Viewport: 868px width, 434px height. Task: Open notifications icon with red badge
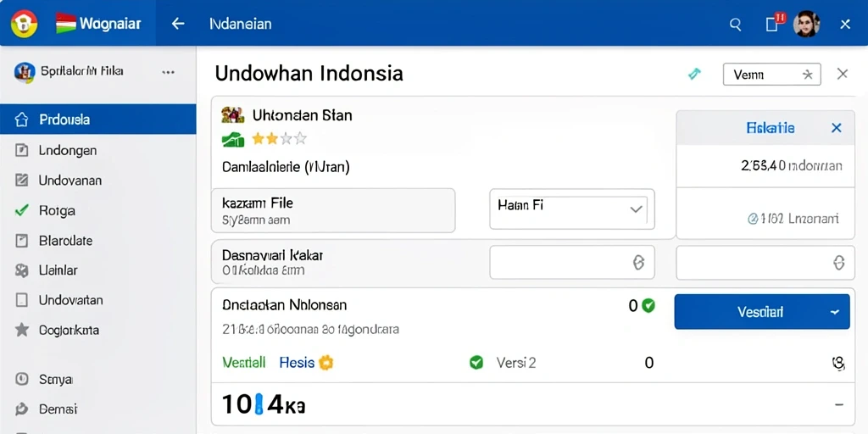point(774,23)
